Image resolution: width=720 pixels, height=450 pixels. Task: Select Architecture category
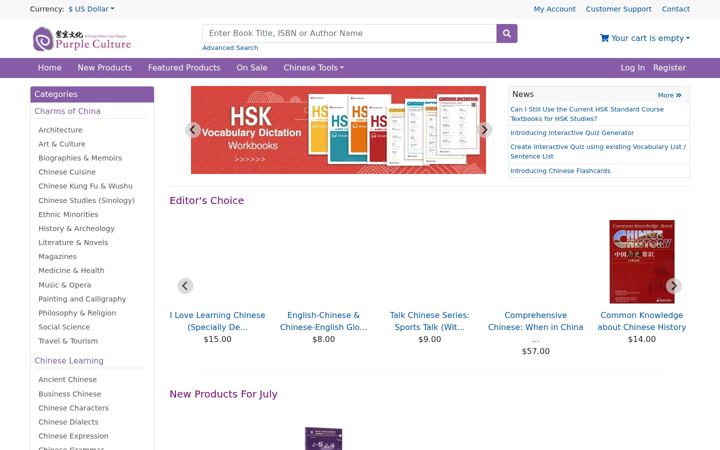coord(60,130)
